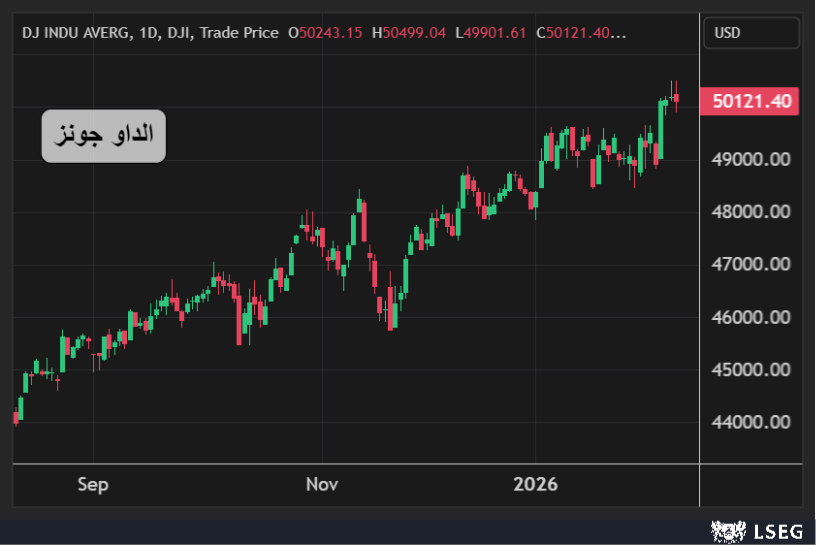Click the red 50121.40 current price tag
This screenshot has width=816, height=545.
[x=754, y=101]
